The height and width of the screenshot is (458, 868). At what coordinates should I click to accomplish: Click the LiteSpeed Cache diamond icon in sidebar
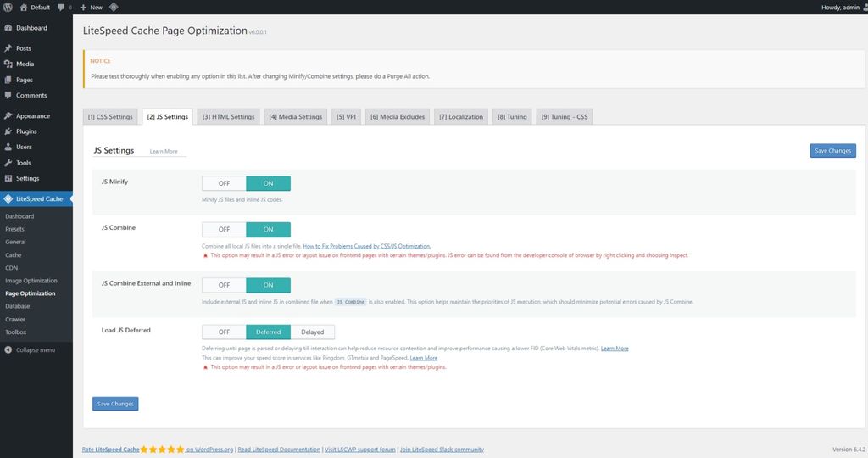pyautogui.click(x=8, y=198)
